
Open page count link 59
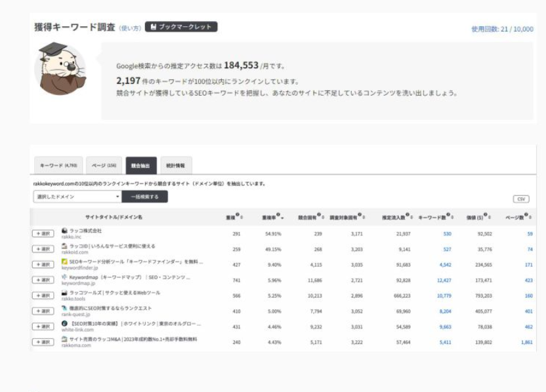(x=530, y=234)
